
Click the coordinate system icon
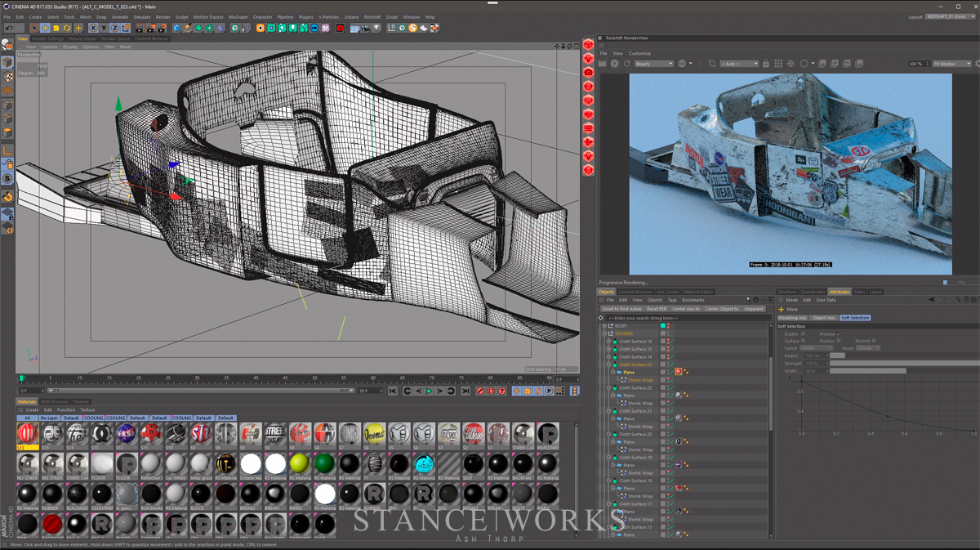coord(126,28)
